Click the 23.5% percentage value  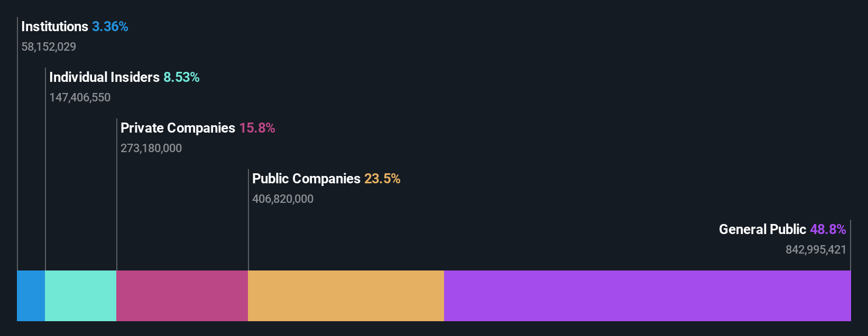tap(382, 179)
